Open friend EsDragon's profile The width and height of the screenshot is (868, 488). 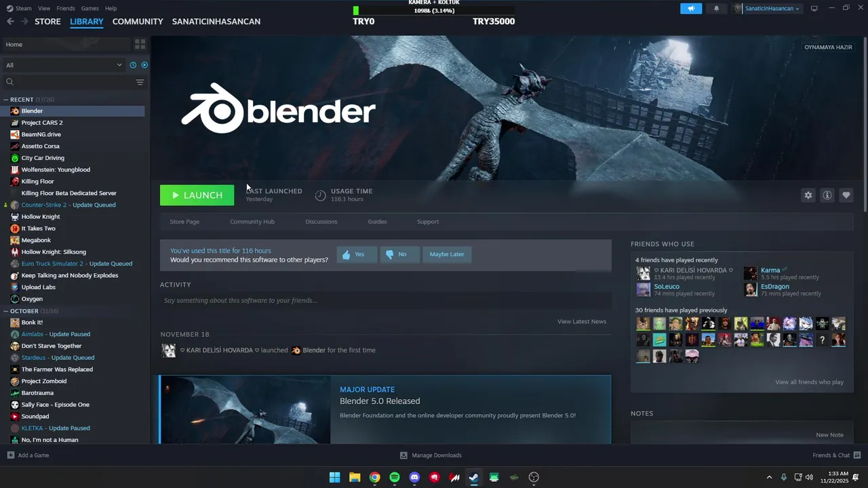click(774, 287)
